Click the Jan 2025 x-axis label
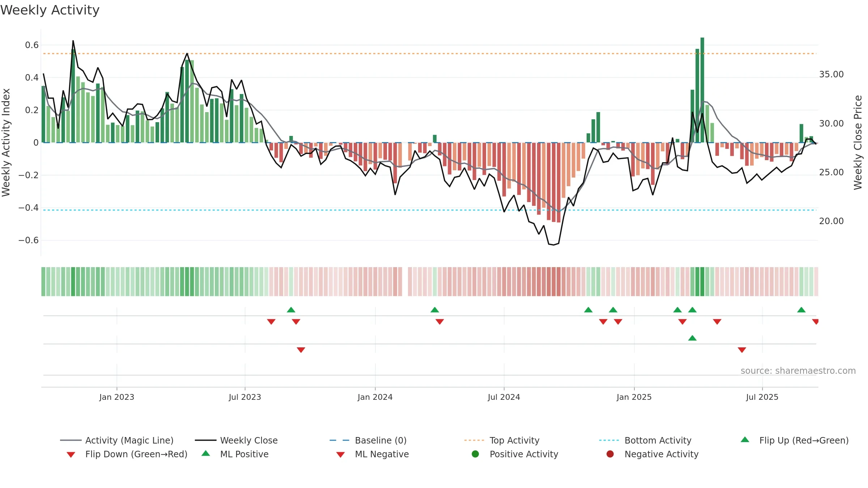The height and width of the screenshot is (488, 868). pos(634,397)
